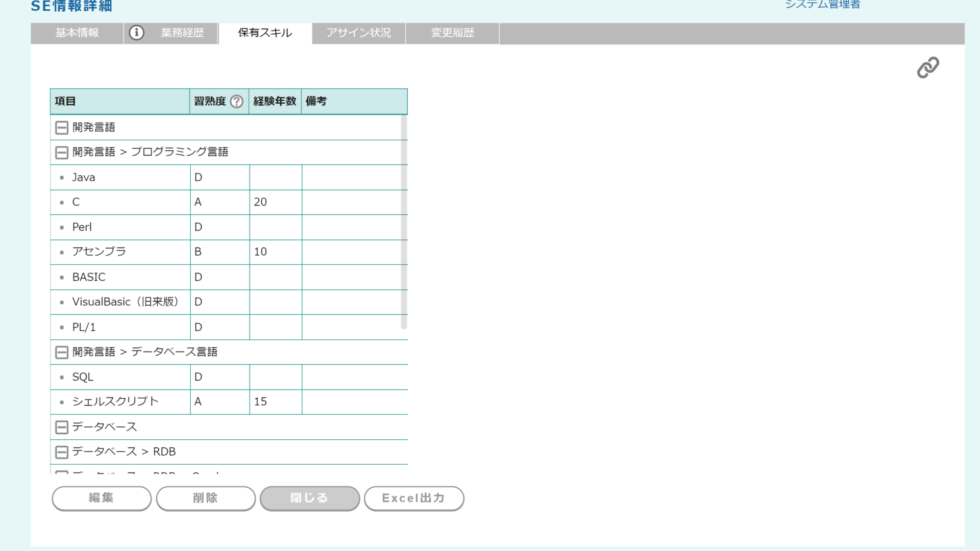Click the 閉じる button
Image resolution: width=980 pixels, height=551 pixels.
pos(309,498)
